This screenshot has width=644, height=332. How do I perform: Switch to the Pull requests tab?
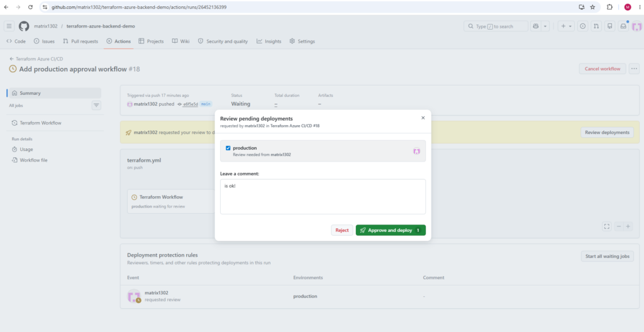80,41
